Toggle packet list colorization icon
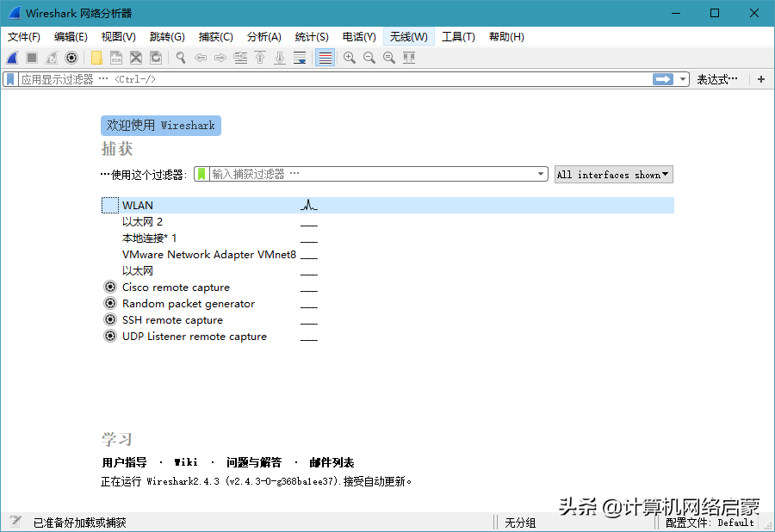Screen dimensions: 775x532 pyautogui.click(x=323, y=58)
